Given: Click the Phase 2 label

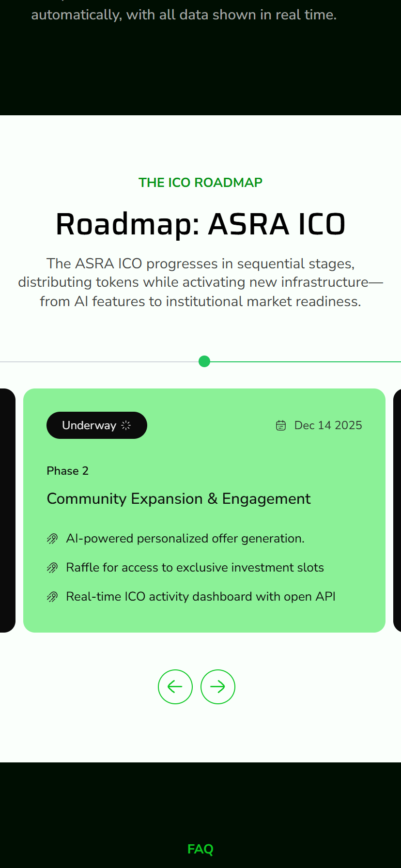Looking at the screenshot, I should click(x=67, y=471).
